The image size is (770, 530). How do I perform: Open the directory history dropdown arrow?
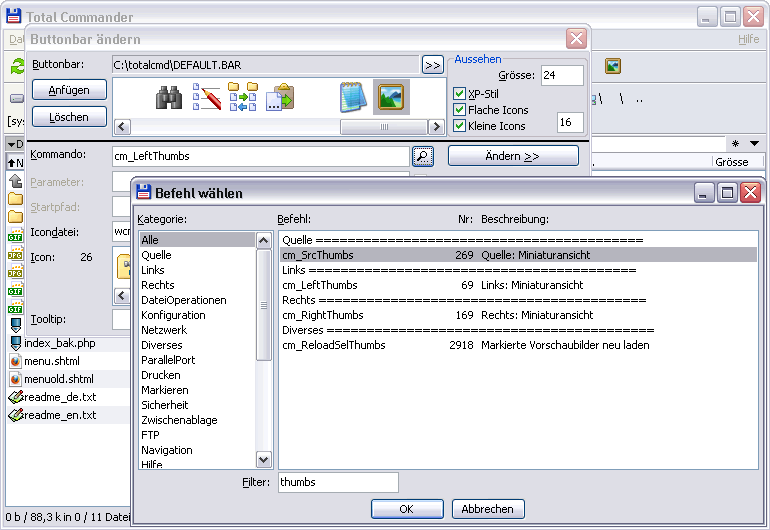pyautogui.click(x=754, y=143)
